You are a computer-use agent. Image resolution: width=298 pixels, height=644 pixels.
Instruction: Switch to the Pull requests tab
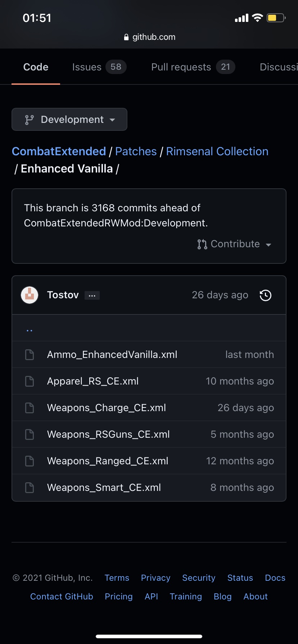(x=193, y=67)
